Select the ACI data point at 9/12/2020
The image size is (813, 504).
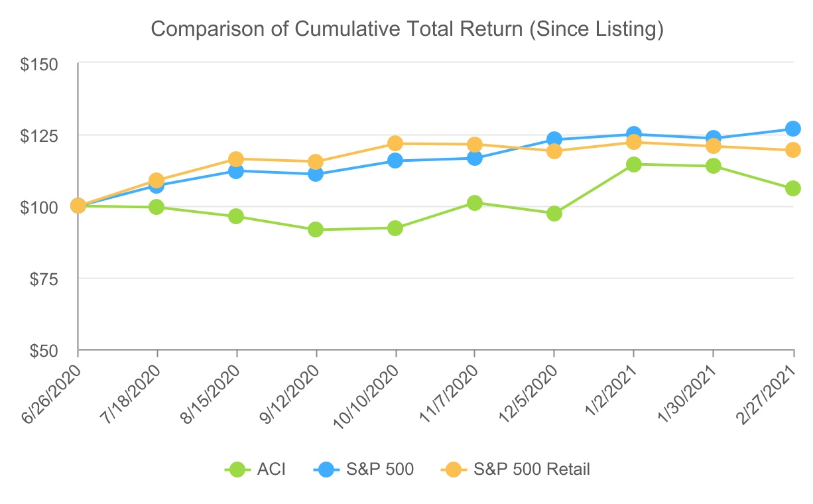click(316, 229)
